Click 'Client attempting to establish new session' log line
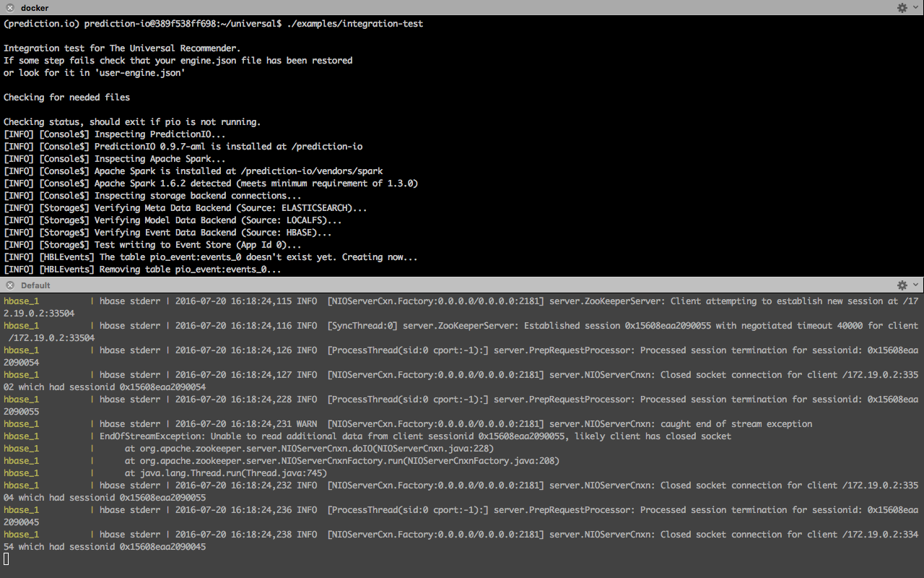 tap(461, 307)
